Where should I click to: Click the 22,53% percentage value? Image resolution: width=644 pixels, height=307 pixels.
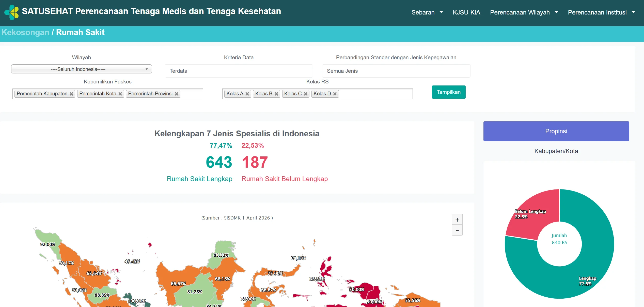(x=253, y=145)
